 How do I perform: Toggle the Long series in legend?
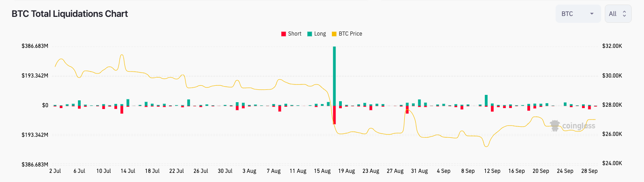tap(316, 34)
